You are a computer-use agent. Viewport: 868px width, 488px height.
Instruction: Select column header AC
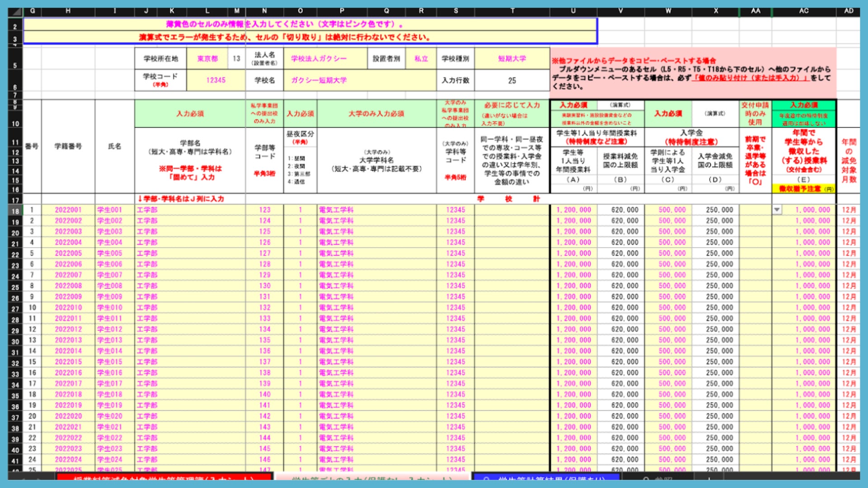(803, 11)
